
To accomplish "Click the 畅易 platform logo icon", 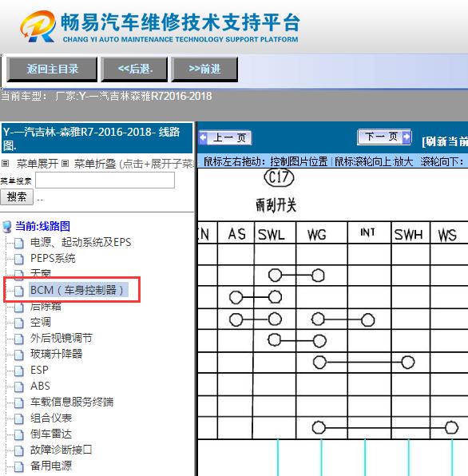I will coord(38,26).
